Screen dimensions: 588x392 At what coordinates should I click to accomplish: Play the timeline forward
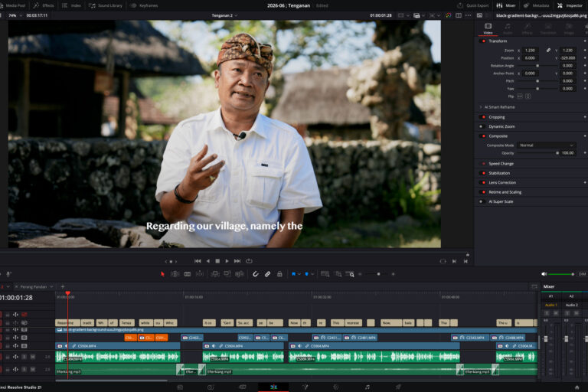pyautogui.click(x=227, y=261)
